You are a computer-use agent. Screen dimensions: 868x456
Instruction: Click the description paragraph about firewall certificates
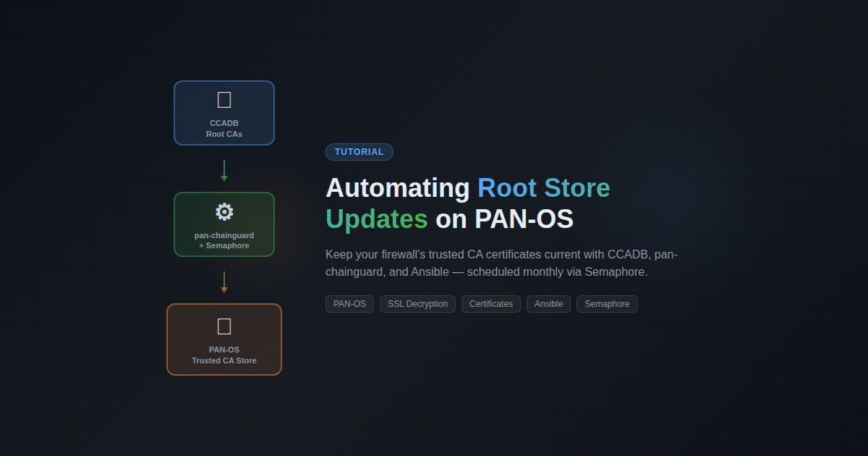click(501, 263)
